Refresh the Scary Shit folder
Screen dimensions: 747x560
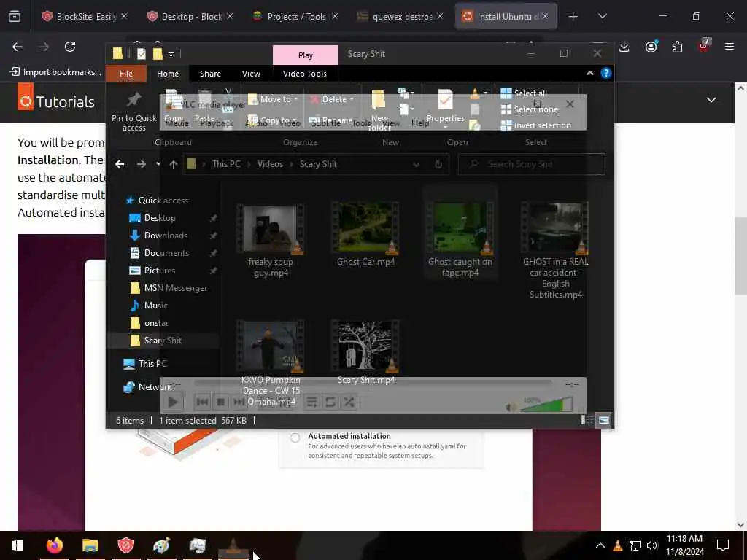[x=438, y=164]
